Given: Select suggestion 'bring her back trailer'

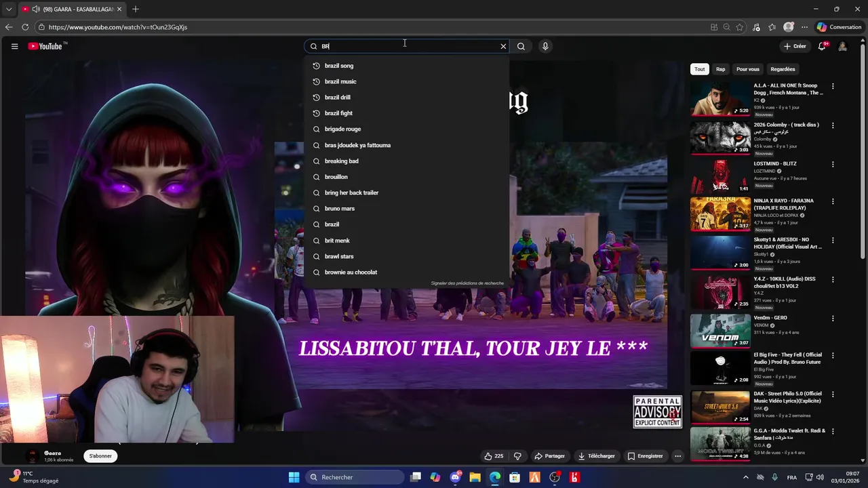Looking at the screenshot, I should click(407, 192).
